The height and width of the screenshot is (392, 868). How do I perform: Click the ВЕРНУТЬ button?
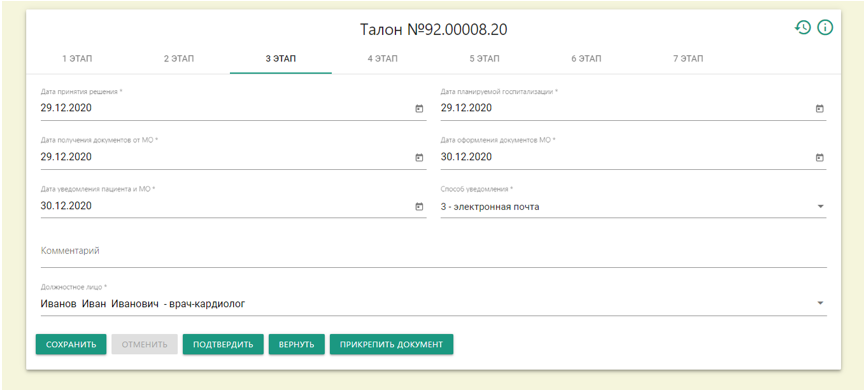(x=297, y=344)
